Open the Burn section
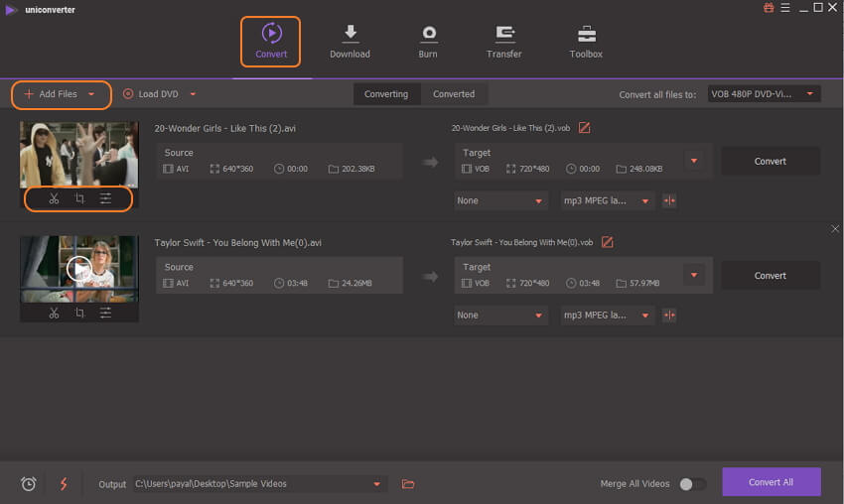Image resolution: width=844 pixels, height=504 pixels. (x=428, y=42)
